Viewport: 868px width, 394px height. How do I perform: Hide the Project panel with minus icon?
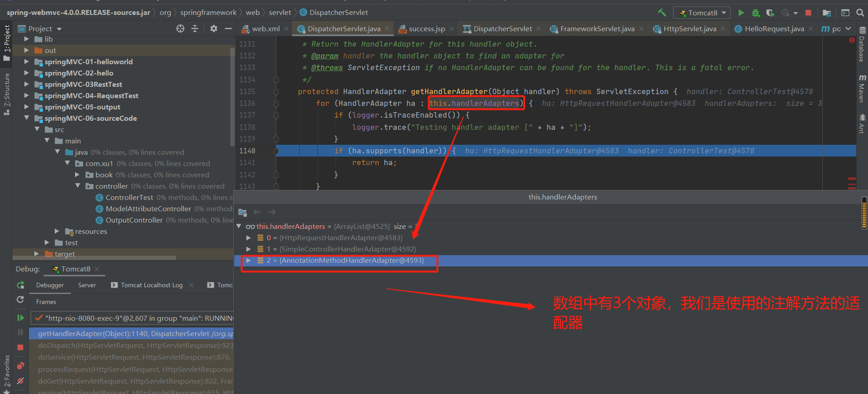click(228, 28)
